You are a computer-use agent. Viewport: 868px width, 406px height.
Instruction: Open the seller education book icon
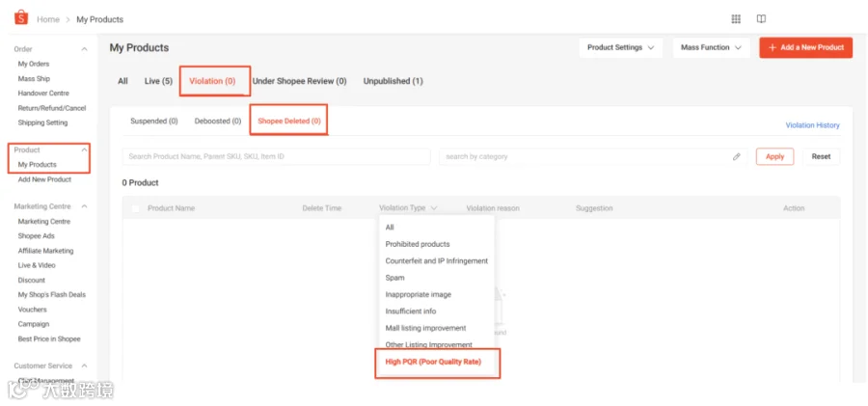coord(761,19)
